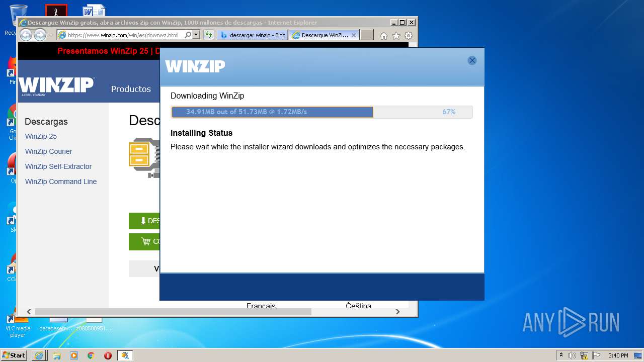This screenshot has height=362, width=644.
Task: Click the 'Descargas' sidebar heading
Action: pos(46,122)
